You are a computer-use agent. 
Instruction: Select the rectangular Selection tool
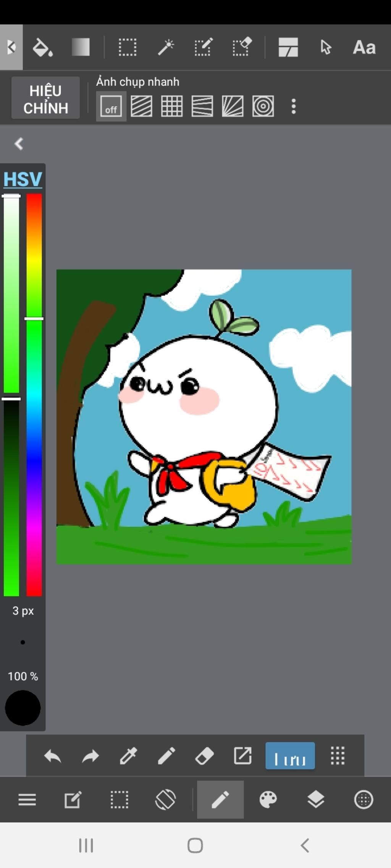point(127,47)
